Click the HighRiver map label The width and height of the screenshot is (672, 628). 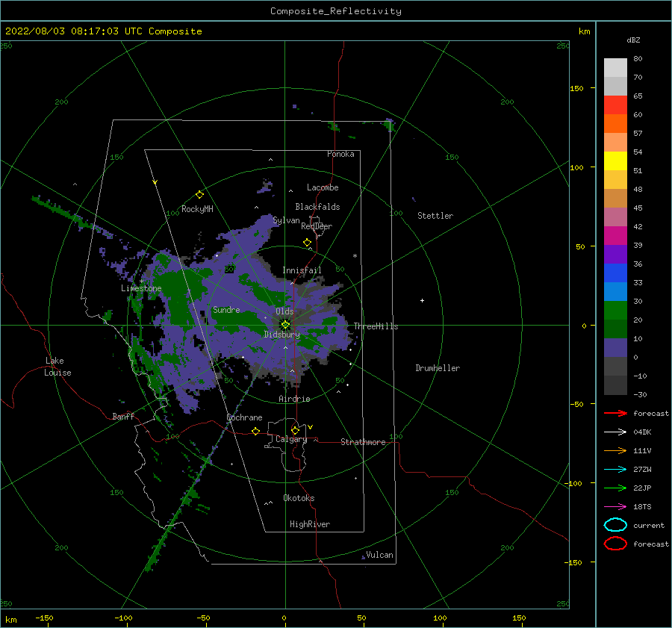pos(310,524)
